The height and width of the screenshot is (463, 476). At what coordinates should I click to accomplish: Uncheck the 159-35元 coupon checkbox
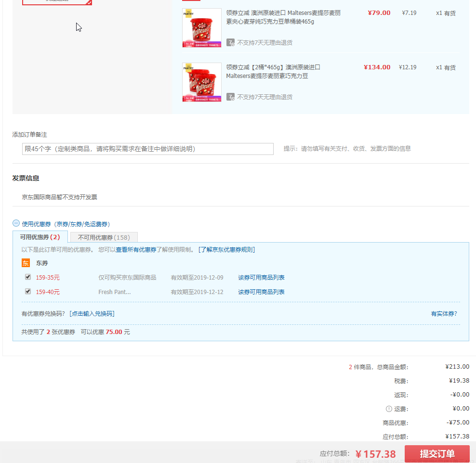(28, 277)
